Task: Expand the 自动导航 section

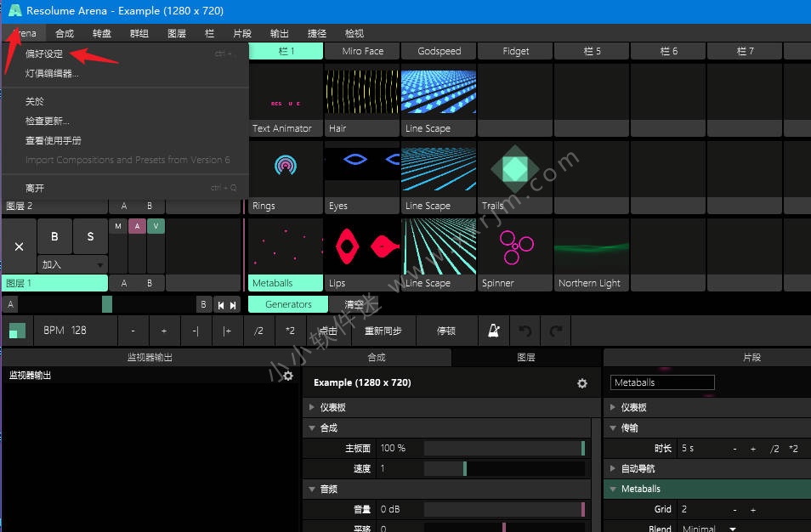Action: (x=613, y=469)
